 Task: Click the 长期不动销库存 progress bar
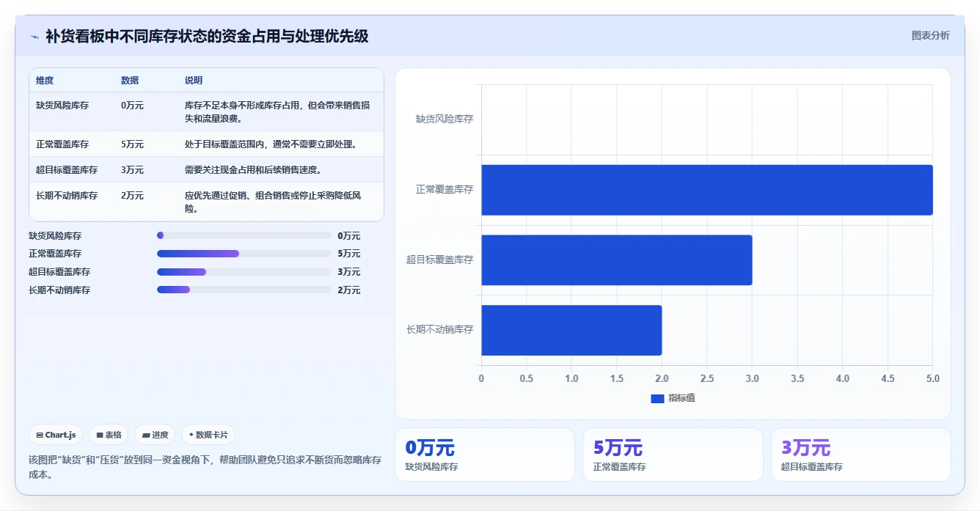[244, 290]
